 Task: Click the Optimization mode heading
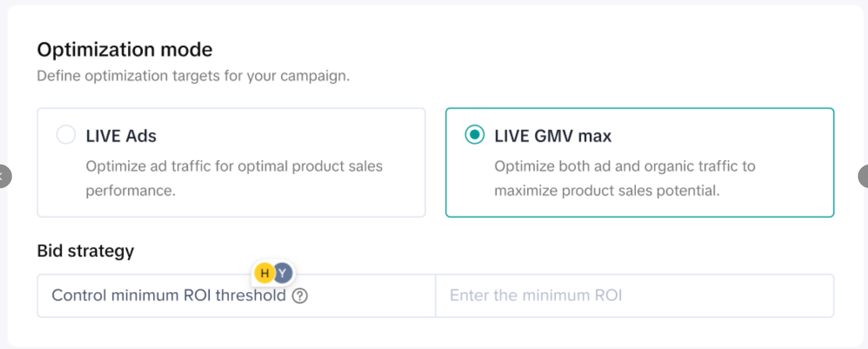pyautogui.click(x=125, y=49)
